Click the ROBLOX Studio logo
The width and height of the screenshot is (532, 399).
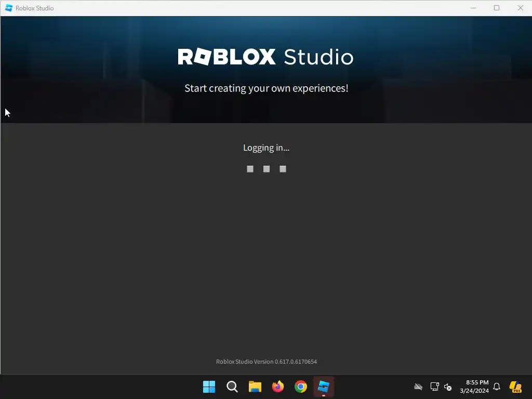pyautogui.click(x=265, y=57)
